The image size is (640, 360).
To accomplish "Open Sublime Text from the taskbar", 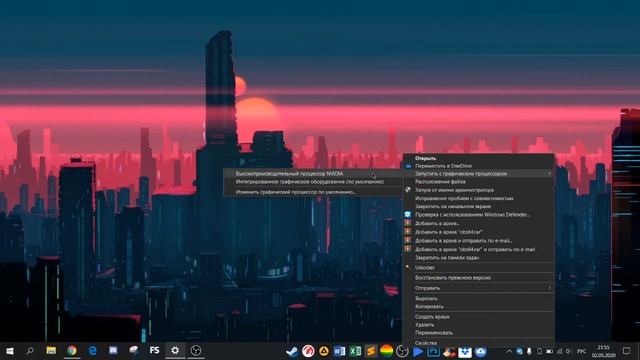I will [x=371, y=351].
